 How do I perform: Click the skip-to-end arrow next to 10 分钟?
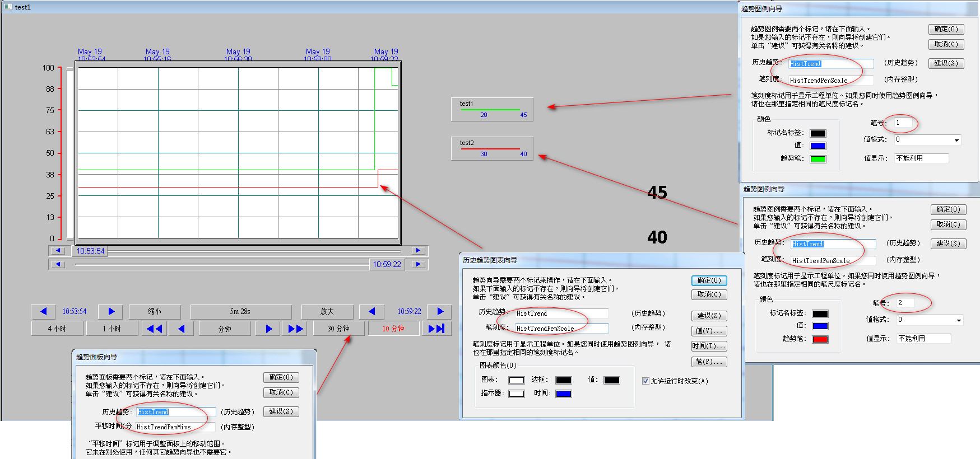pos(436,329)
